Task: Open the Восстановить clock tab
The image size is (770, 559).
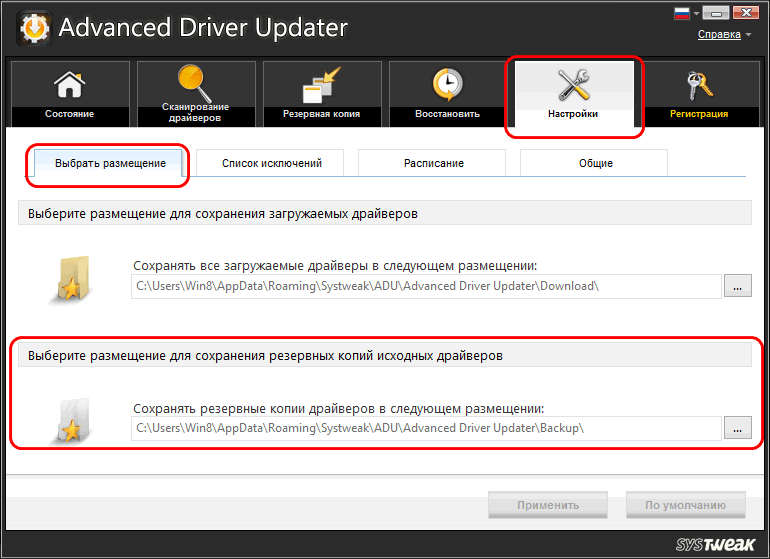Action: 447,93
